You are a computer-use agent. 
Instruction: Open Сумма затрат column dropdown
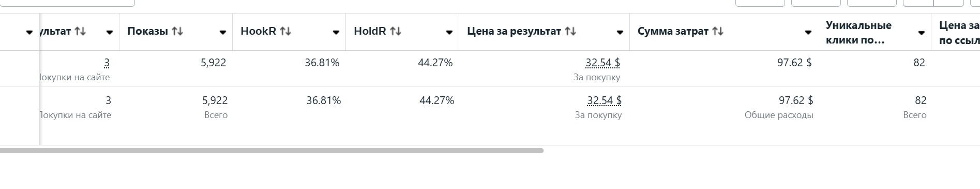point(808,32)
